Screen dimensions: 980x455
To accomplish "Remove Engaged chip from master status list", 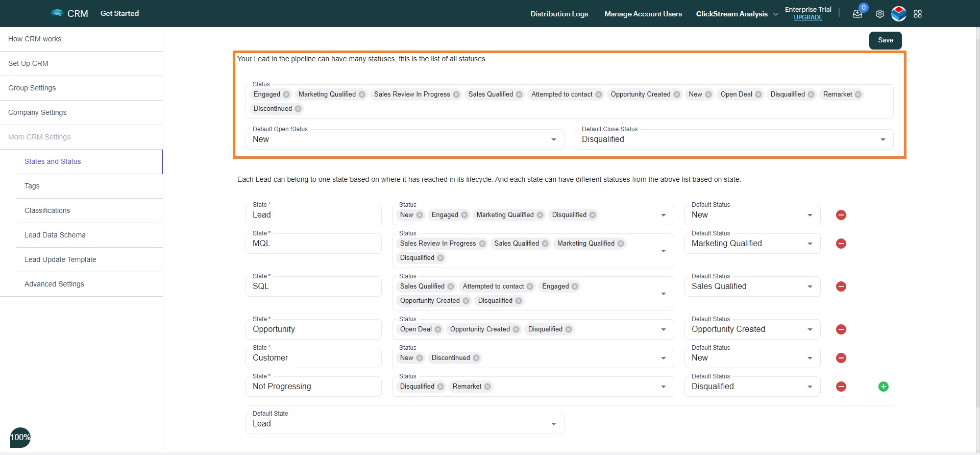I will (x=286, y=94).
